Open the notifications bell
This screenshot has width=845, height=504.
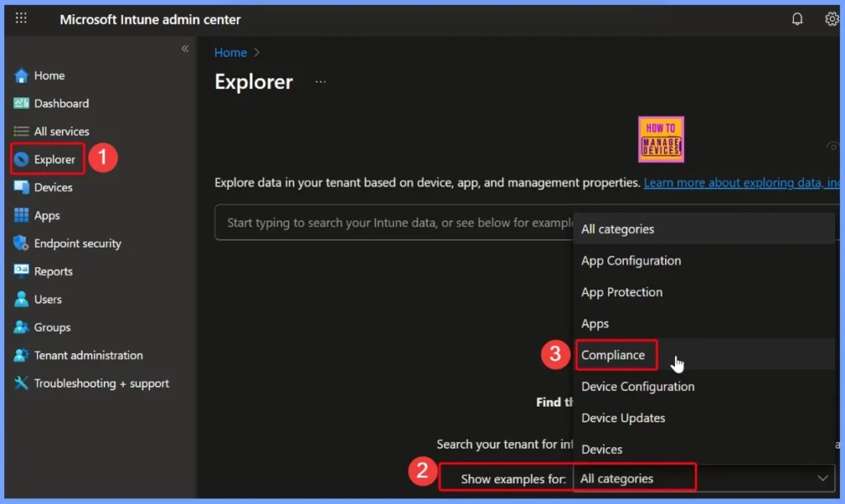point(797,19)
